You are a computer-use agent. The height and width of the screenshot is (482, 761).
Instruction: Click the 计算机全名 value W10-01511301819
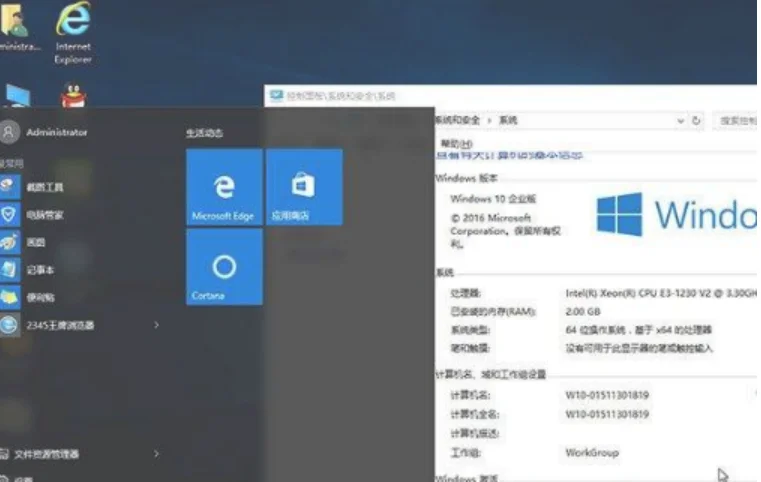tap(607, 414)
